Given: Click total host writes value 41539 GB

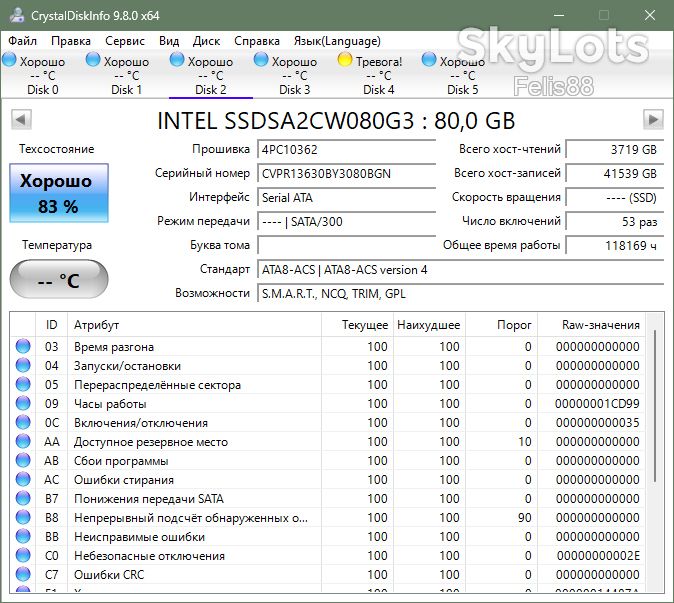Looking at the screenshot, I should click(x=615, y=174).
